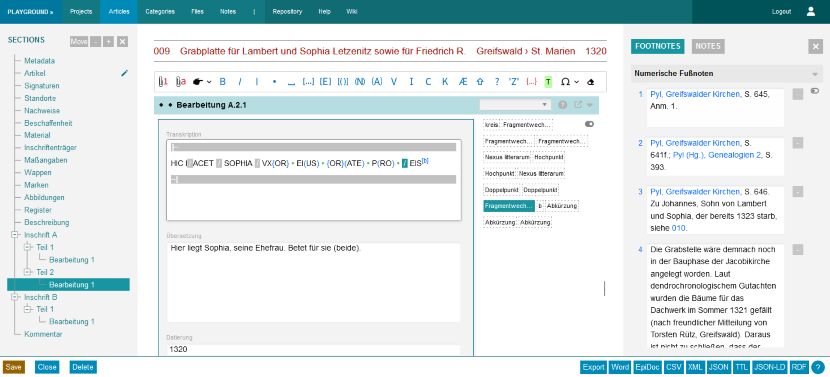Collapse Teil 1 under Inschrift B
830x377 pixels.
pyautogui.click(x=28, y=309)
